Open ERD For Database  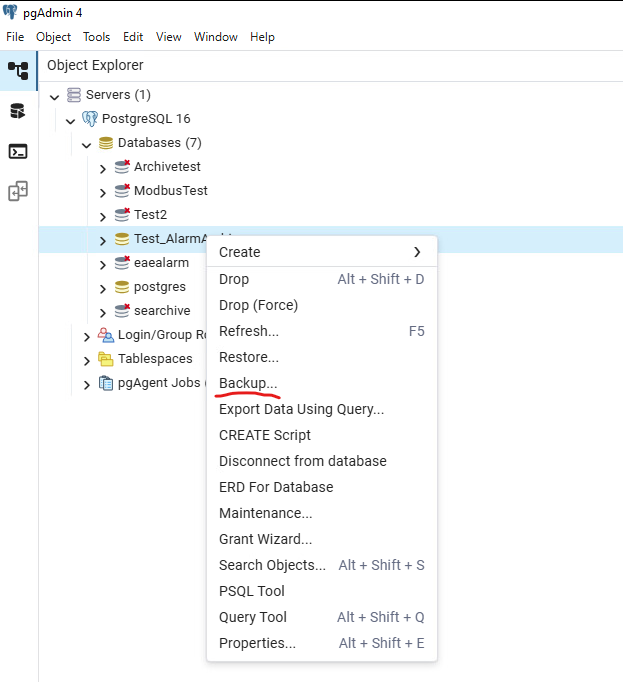point(322,487)
